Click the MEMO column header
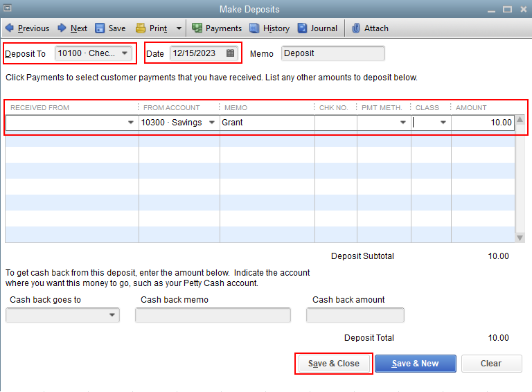This screenshot has width=532, height=392. point(236,108)
